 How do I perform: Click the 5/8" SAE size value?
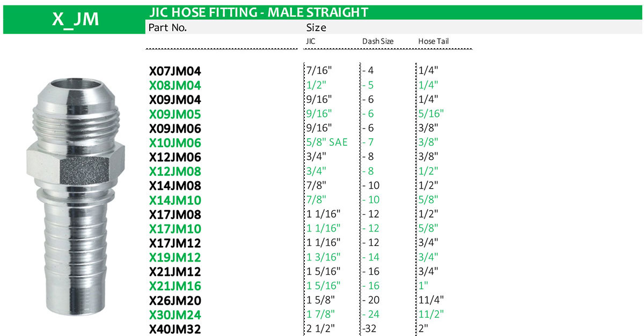pyautogui.click(x=326, y=143)
